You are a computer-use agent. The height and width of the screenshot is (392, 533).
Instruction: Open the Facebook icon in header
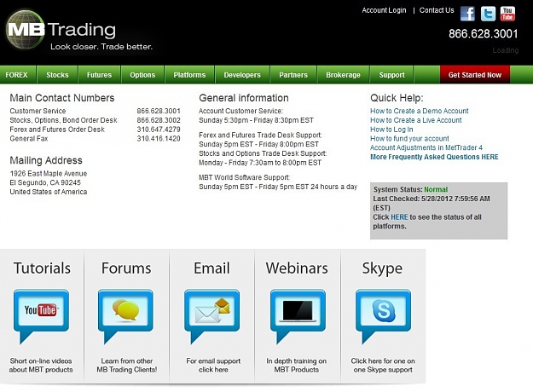[x=467, y=14]
